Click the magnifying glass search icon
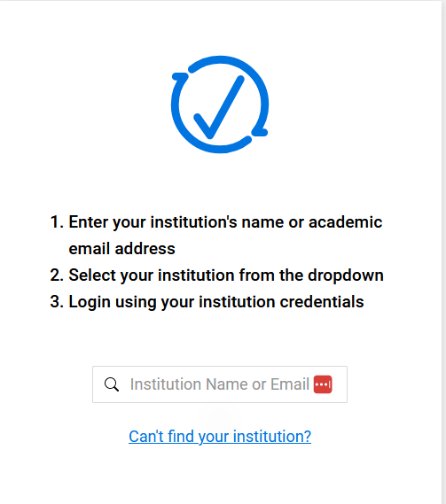446x504 pixels. coord(112,384)
